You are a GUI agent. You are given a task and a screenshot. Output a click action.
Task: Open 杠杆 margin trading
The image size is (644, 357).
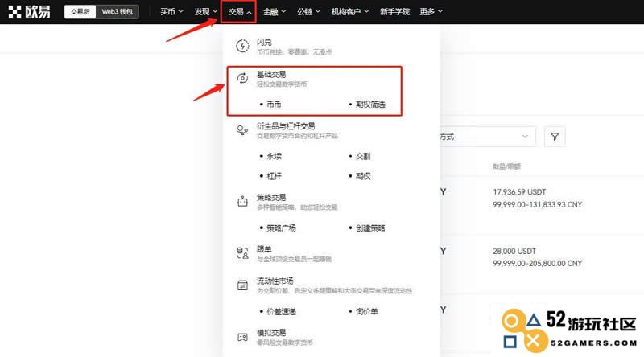click(274, 176)
